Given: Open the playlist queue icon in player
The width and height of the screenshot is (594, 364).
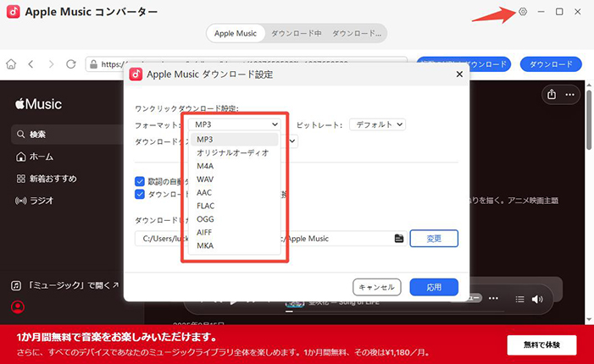Looking at the screenshot, I should 519,300.
